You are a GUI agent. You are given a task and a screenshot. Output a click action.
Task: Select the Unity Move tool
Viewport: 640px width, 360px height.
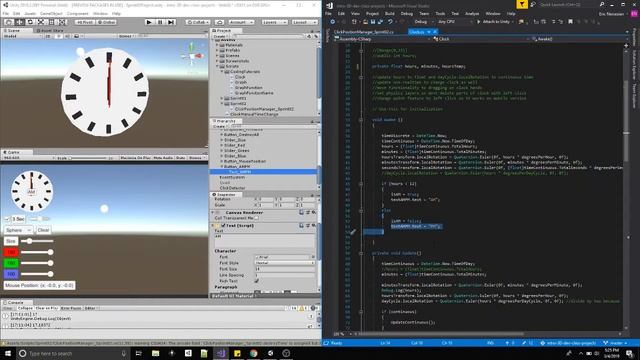click(x=19, y=22)
